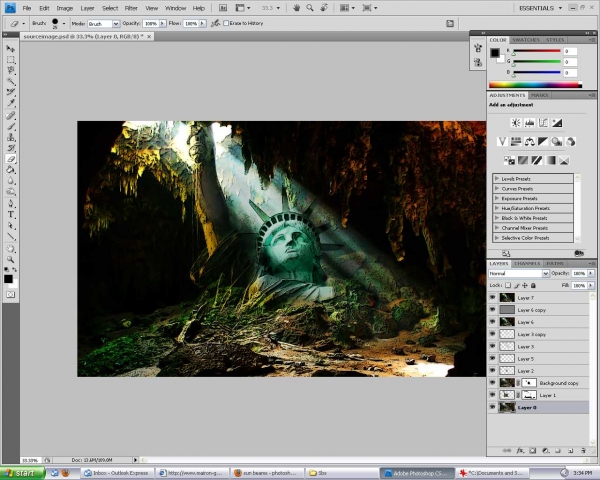Expand Levels Presets

(497, 178)
